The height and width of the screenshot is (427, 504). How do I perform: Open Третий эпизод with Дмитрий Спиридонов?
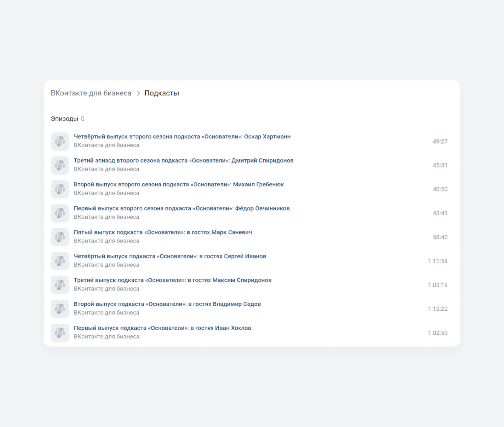[183, 160]
